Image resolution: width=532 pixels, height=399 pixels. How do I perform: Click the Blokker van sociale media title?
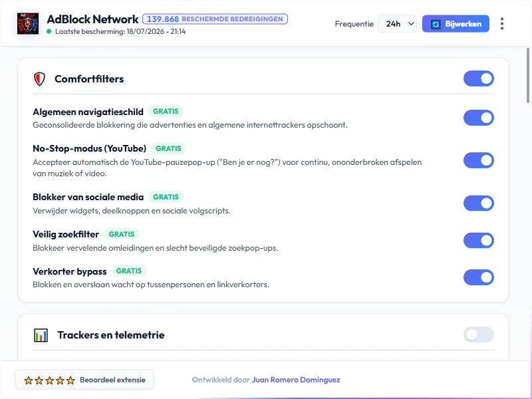88,197
